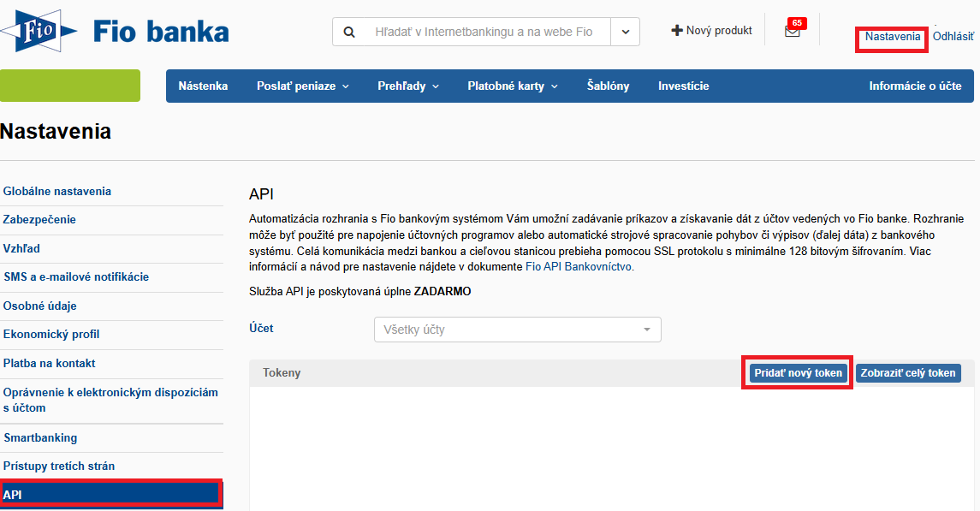Expand the Prehľady menu

(407, 86)
